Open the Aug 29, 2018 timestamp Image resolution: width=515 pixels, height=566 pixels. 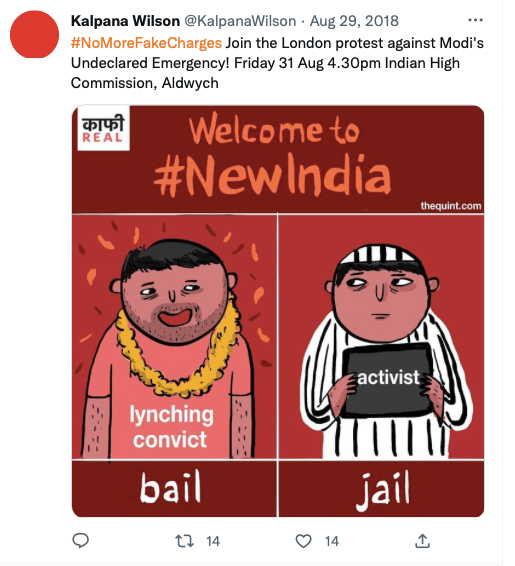[354, 21]
